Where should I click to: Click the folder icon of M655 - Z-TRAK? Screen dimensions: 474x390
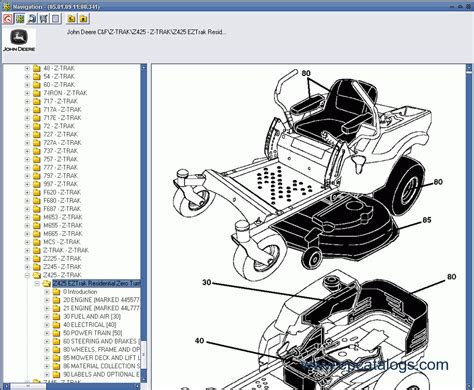pyautogui.click(x=37, y=225)
